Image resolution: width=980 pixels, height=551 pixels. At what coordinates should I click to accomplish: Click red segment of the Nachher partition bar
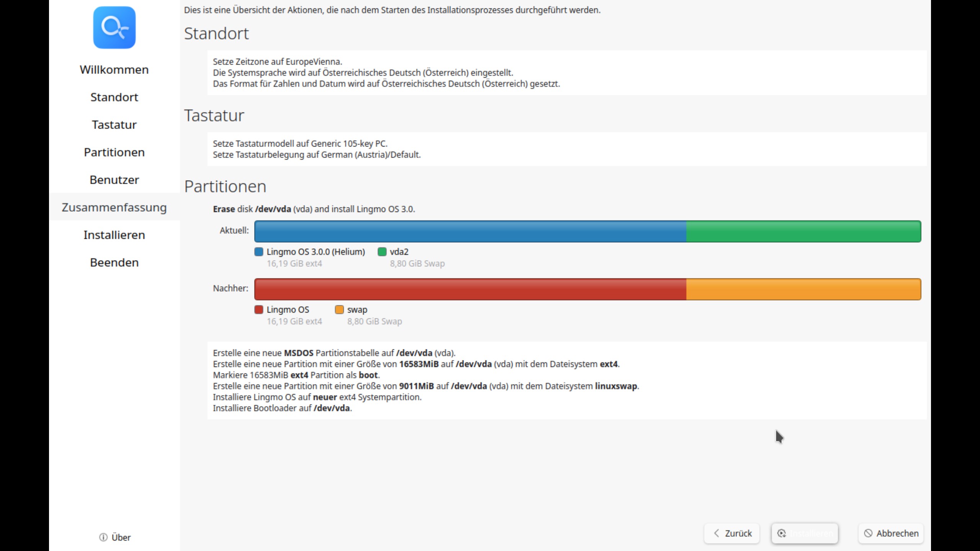tap(470, 289)
